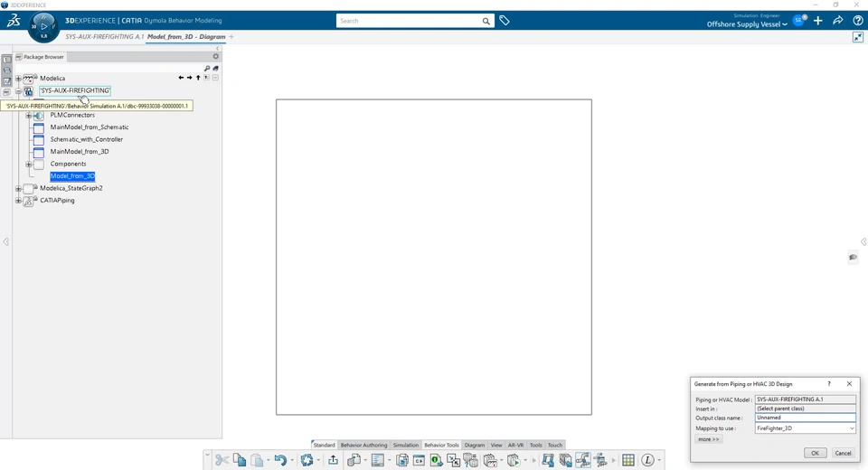Switch to the View toolbar tab
868x470 pixels.
pos(496,445)
